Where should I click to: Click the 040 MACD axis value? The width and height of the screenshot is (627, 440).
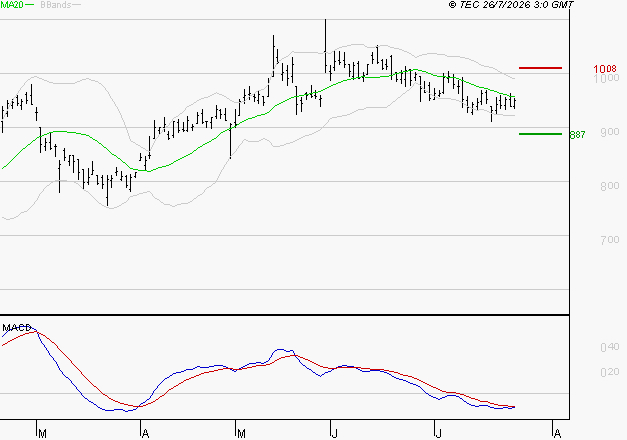click(x=610, y=347)
